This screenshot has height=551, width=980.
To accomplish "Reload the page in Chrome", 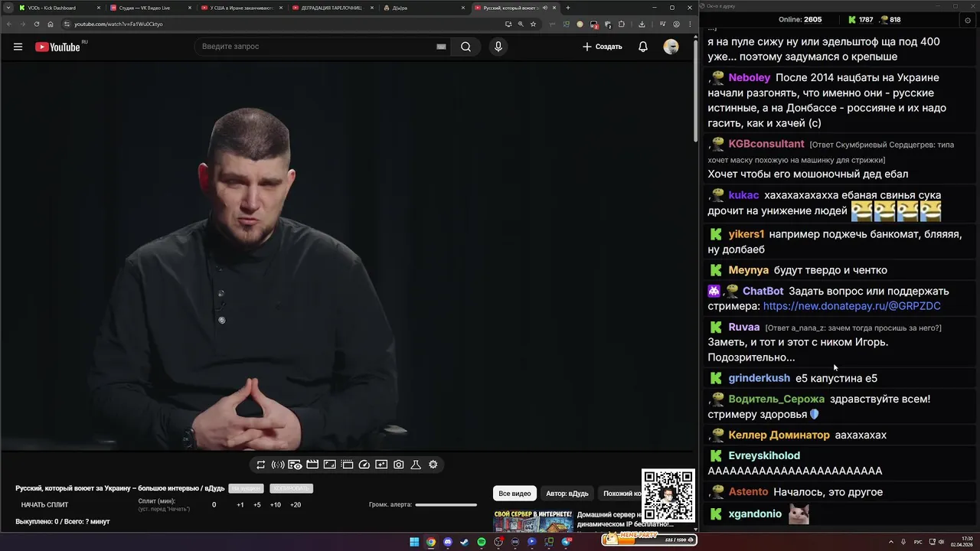I will point(37,24).
